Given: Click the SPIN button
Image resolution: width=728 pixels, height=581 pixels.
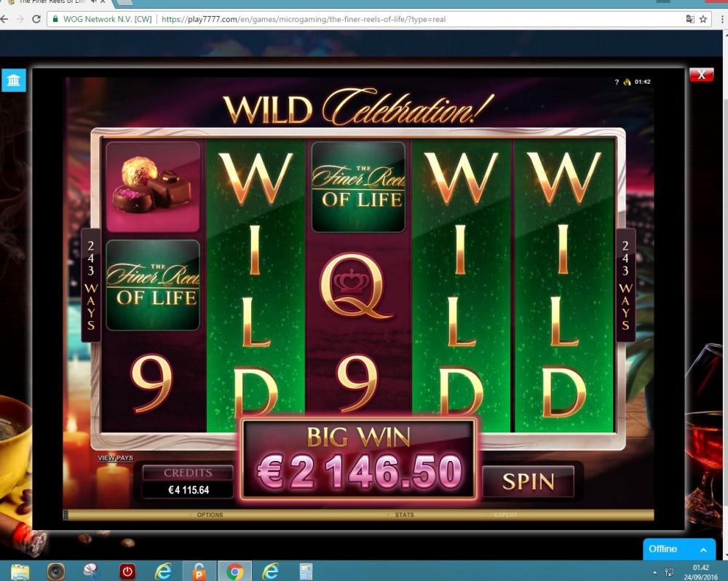Looking at the screenshot, I should coord(529,481).
